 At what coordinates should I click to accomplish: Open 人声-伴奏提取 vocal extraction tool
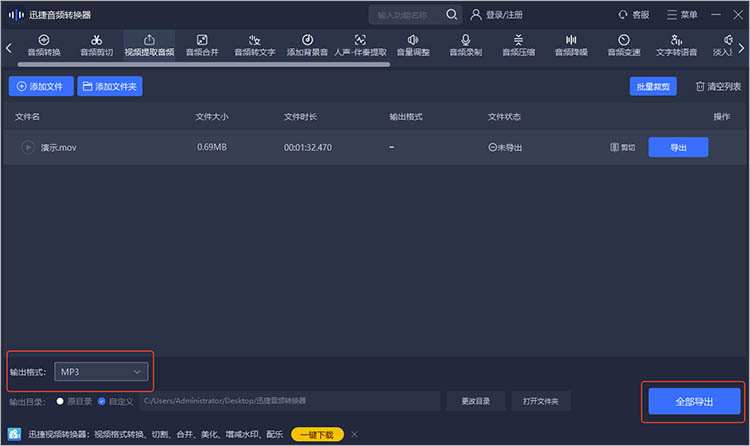pos(360,45)
